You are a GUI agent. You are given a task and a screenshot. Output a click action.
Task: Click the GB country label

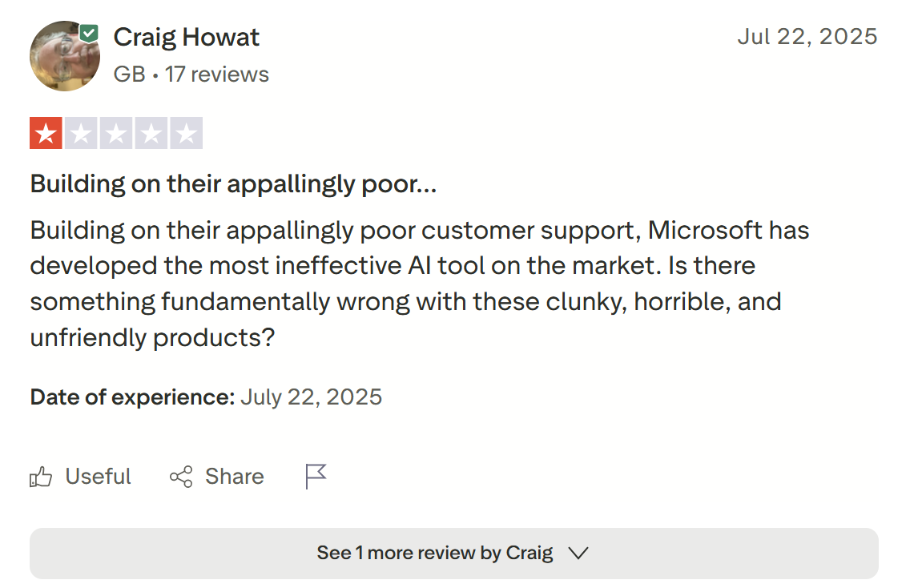tap(130, 75)
